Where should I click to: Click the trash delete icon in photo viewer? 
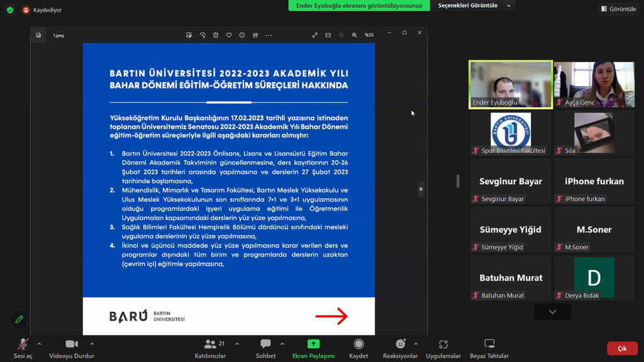point(216,35)
